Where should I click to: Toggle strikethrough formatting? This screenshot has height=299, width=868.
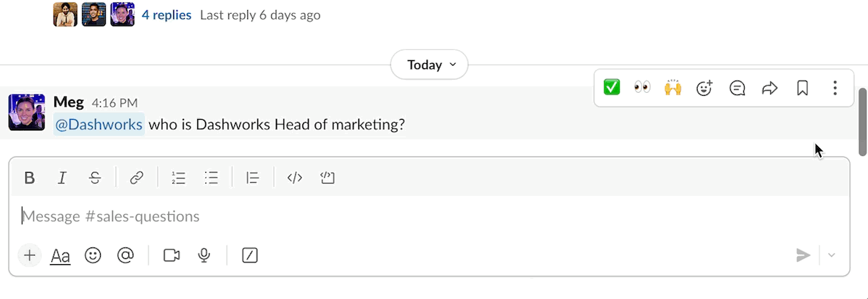pos(95,178)
